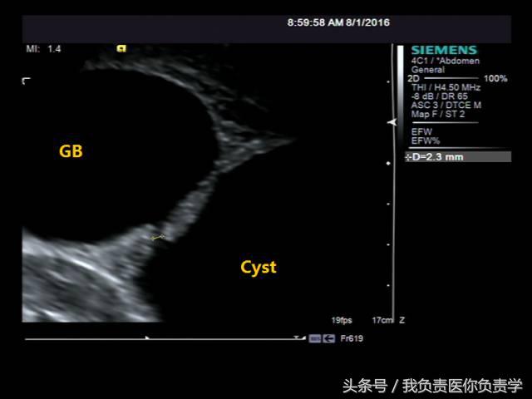
Task: Click the GB annotation label
Action: tap(71, 151)
